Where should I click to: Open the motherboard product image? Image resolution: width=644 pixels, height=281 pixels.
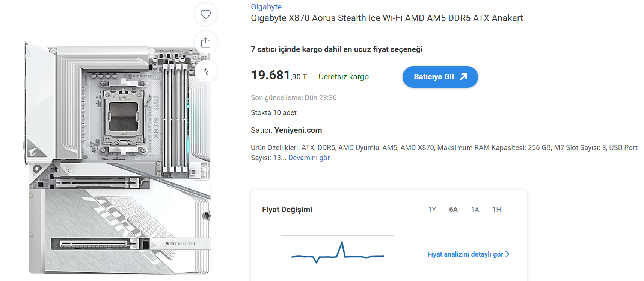pos(118,158)
